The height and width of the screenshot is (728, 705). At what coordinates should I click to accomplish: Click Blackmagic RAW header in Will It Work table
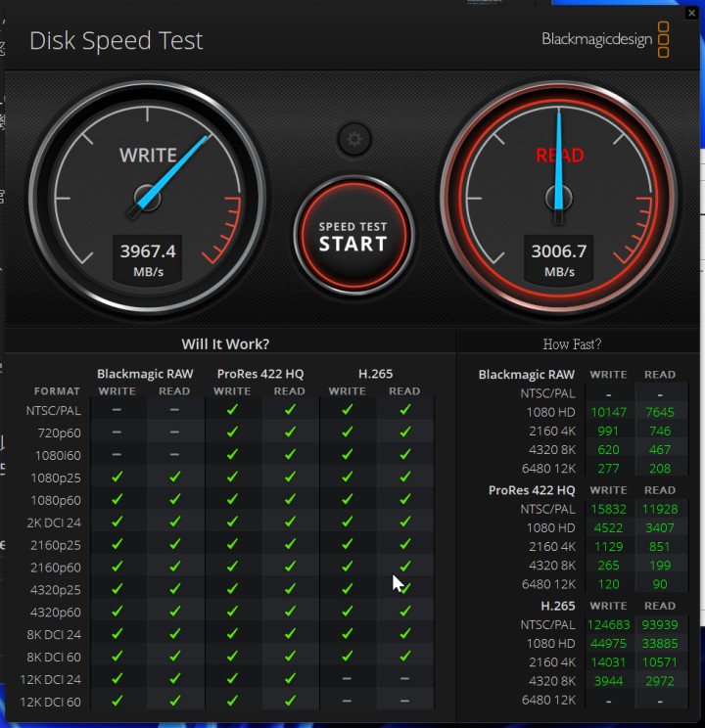[145, 374]
